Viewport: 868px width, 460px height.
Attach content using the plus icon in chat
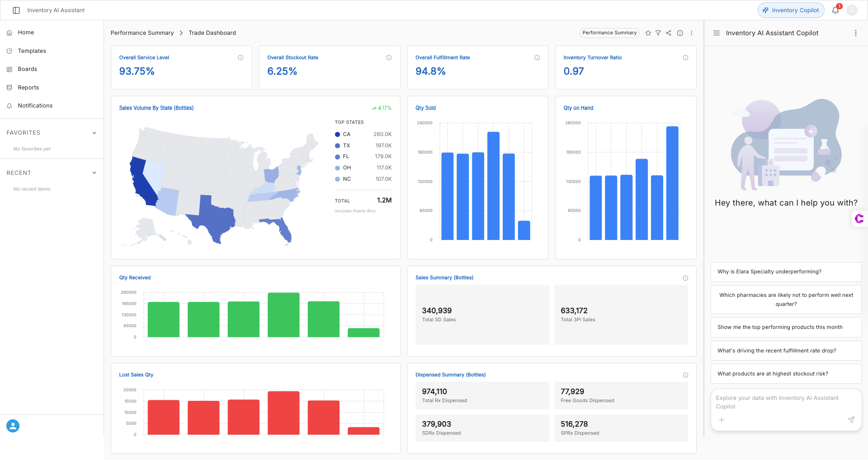(722, 420)
